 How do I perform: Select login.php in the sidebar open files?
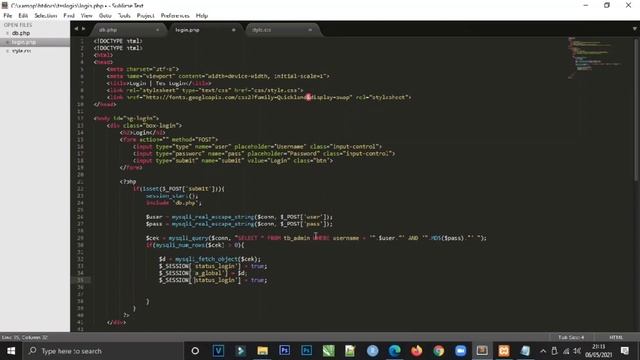[24, 42]
